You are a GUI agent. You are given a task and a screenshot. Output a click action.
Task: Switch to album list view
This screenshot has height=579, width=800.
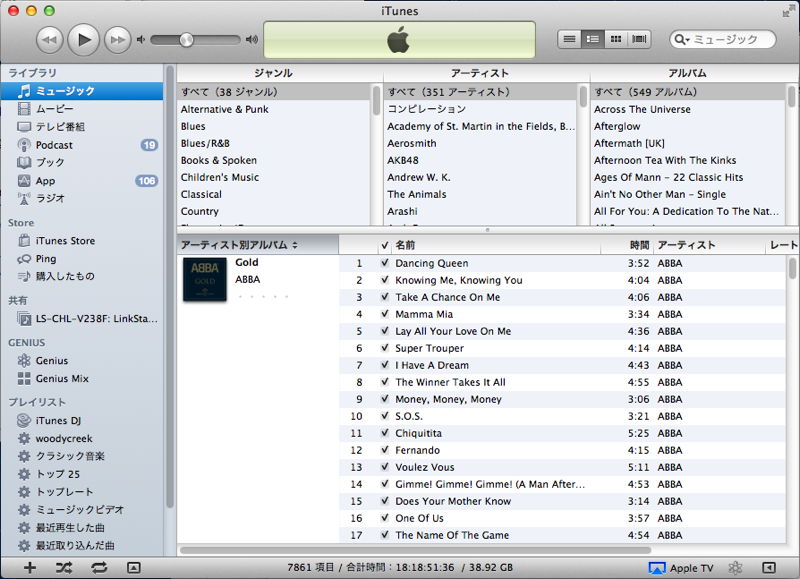(x=593, y=39)
